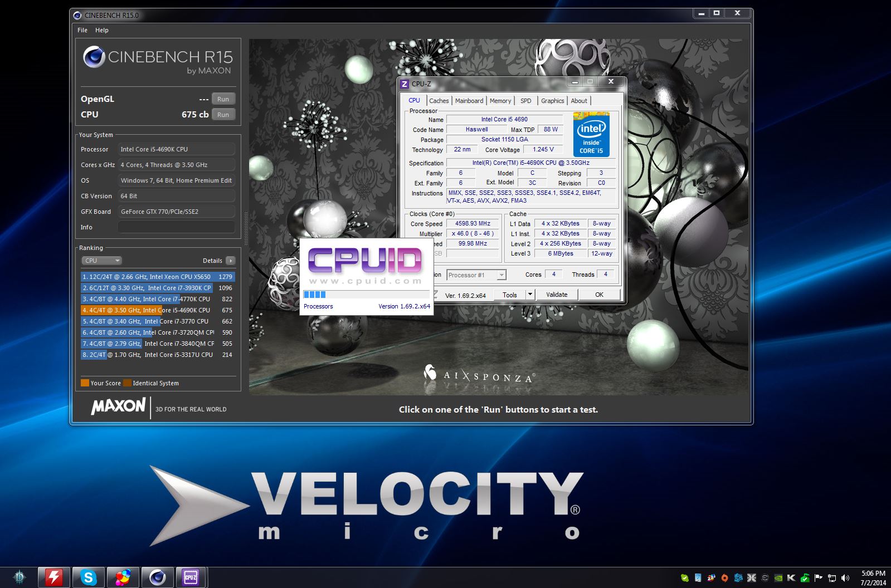Open the colorful balloons taskbar app

[x=123, y=577]
